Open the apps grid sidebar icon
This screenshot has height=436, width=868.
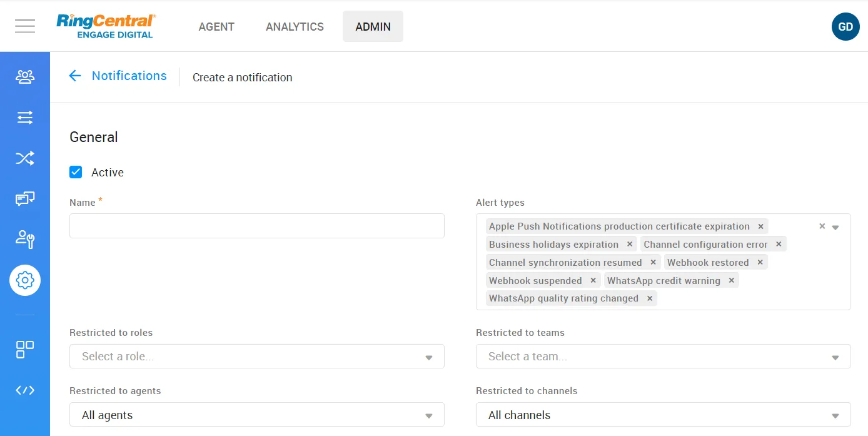pos(25,350)
